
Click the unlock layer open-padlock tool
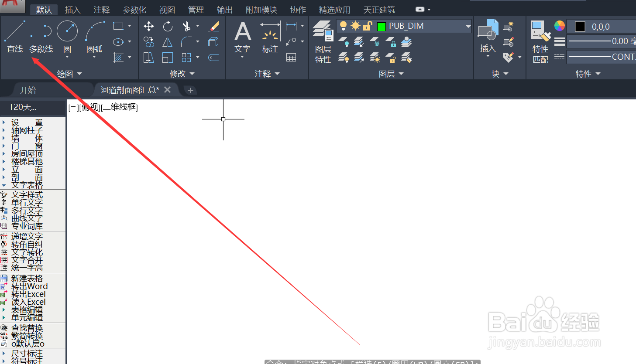tap(391, 58)
